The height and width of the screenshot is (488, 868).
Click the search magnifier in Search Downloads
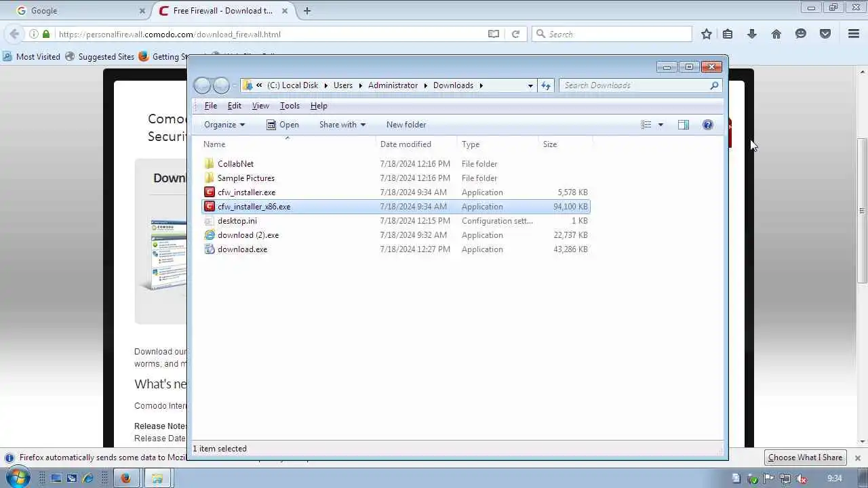[714, 85]
